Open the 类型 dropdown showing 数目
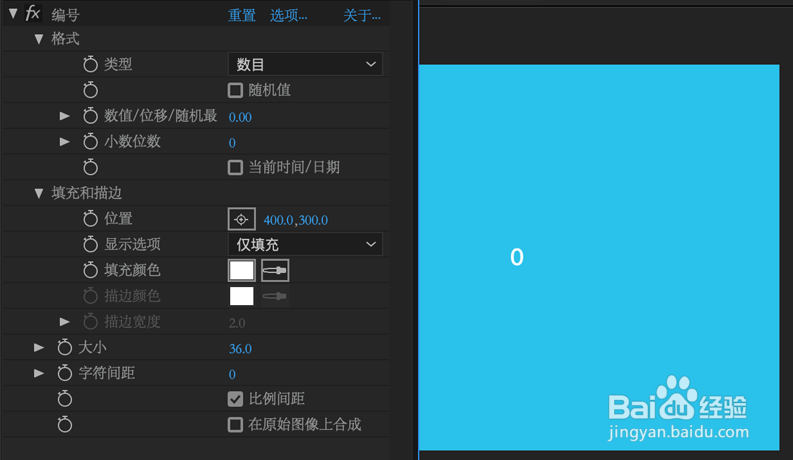793x460 pixels. [x=305, y=64]
